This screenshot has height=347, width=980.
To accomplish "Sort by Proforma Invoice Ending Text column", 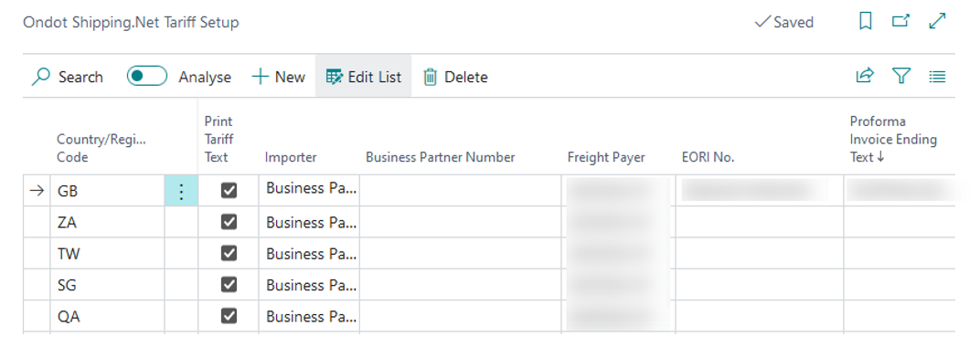I will (894, 139).
